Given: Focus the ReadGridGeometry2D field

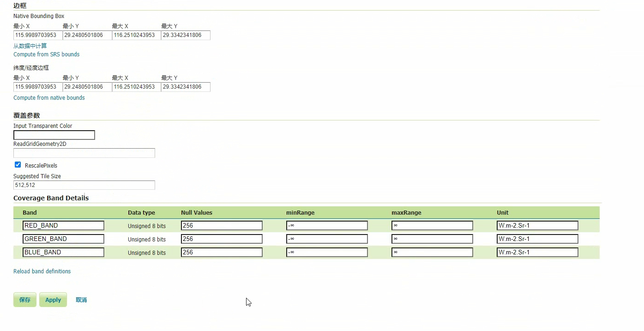Looking at the screenshot, I should (84, 153).
